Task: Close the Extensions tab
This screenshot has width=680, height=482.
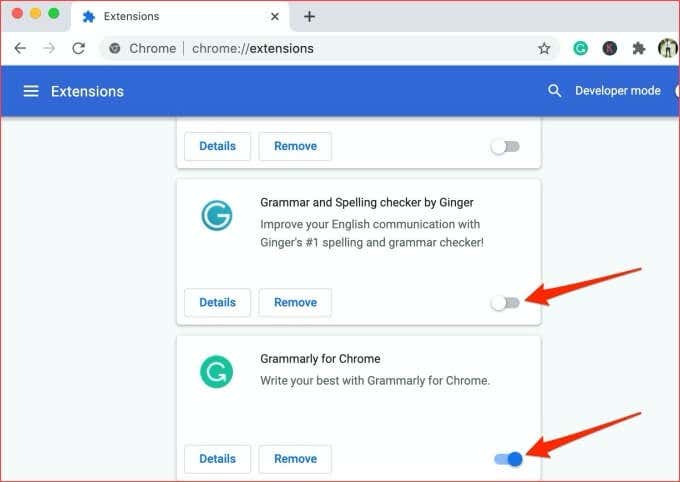Action: 275,16
